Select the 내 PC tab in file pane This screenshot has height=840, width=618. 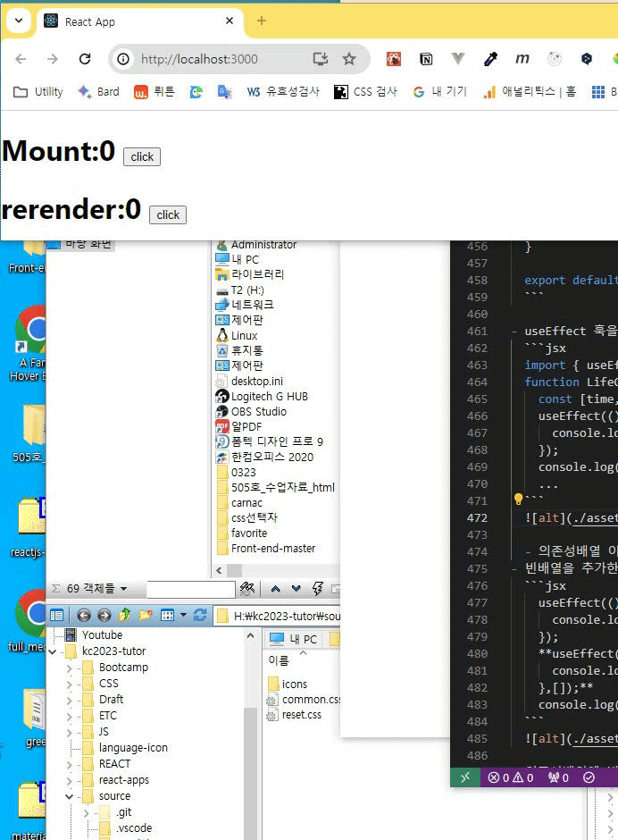pos(294,639)
